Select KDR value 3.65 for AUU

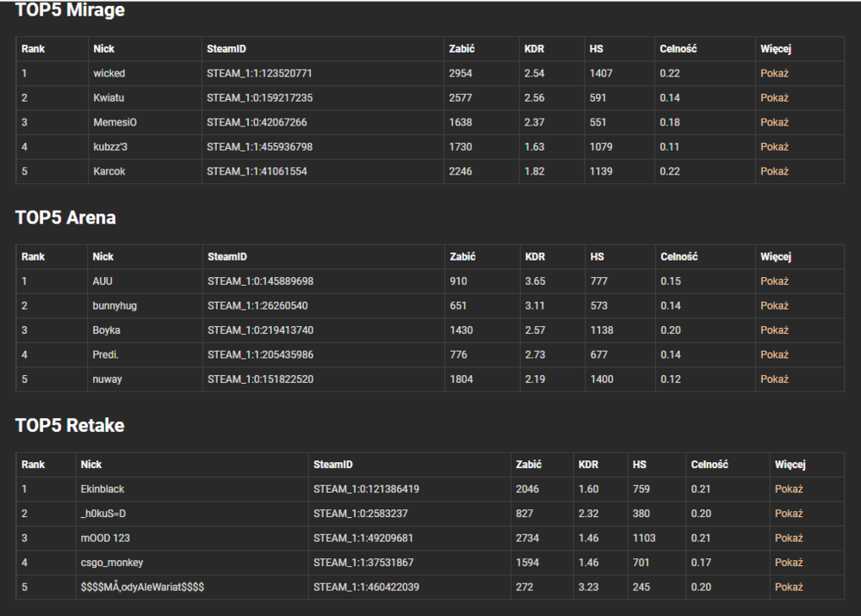[535, 281]
